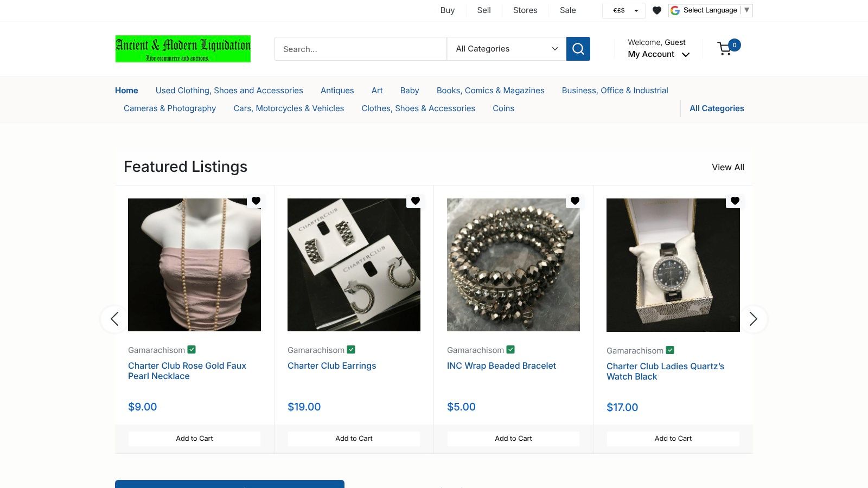The width and height of the screenshot is (868, 488).
Task: Favorite the Charter Club Earrings listing
Action: coord(416,201)
